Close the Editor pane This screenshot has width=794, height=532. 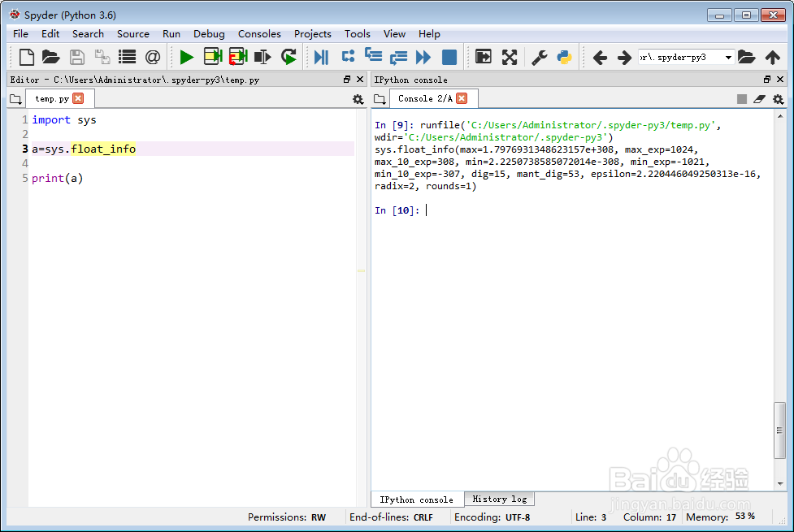[x=360, y=80]
